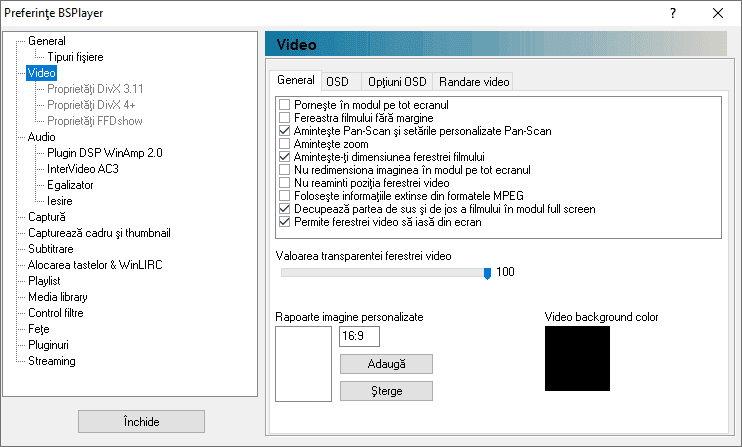Enable Foloseşte informaţiile extinse din formatele MPEG
742x447 pixels.
[x=284, y=195]
